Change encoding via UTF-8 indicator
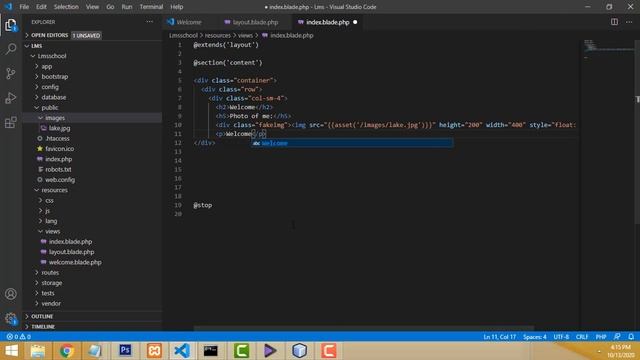The width and height of the screenshot is (640, 360). point(561,337)
